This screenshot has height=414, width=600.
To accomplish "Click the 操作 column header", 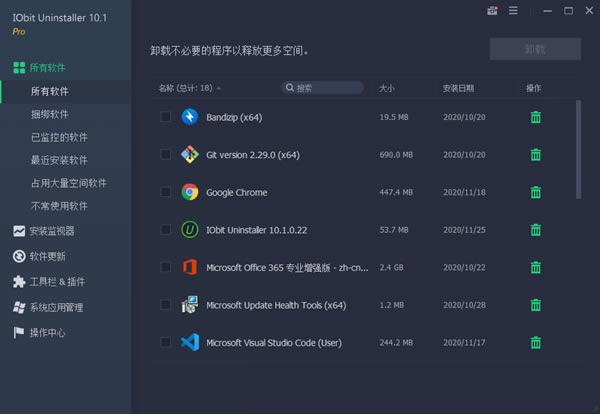I will 533,88.
